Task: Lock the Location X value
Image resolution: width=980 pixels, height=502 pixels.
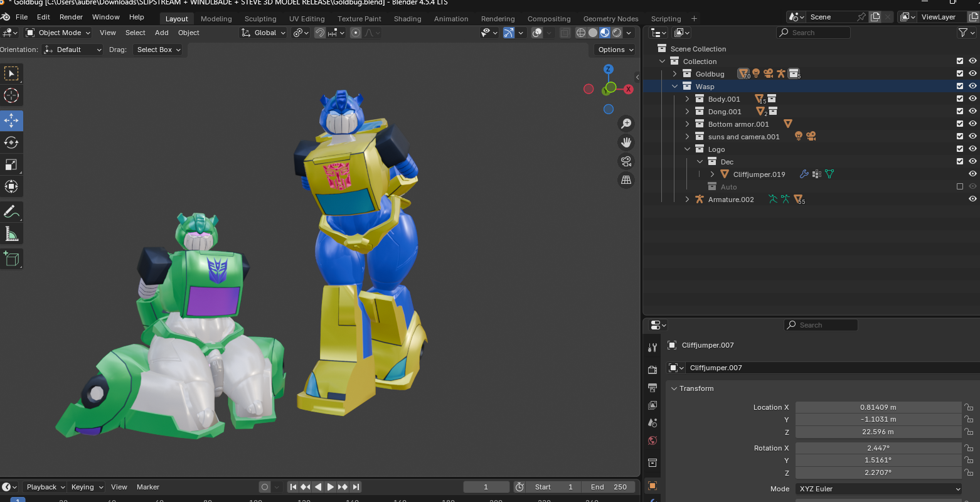Action: tap(969, 407)
